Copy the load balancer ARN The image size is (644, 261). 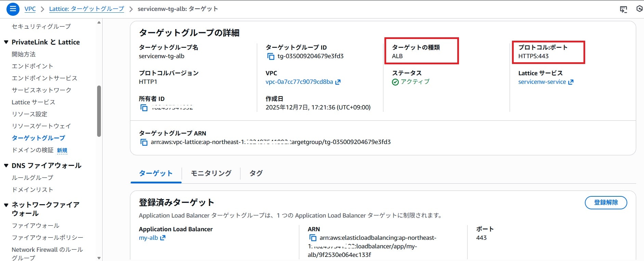coord(313,238)
